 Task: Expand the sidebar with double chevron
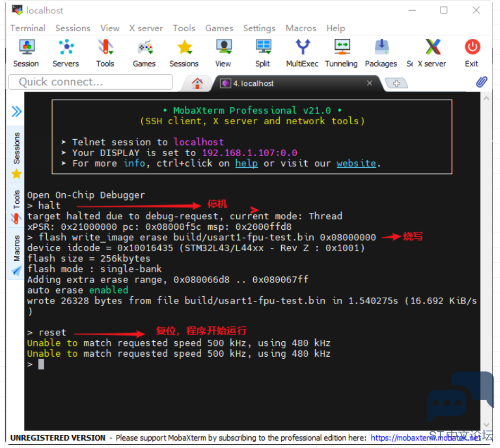click(x=16, y=111)
